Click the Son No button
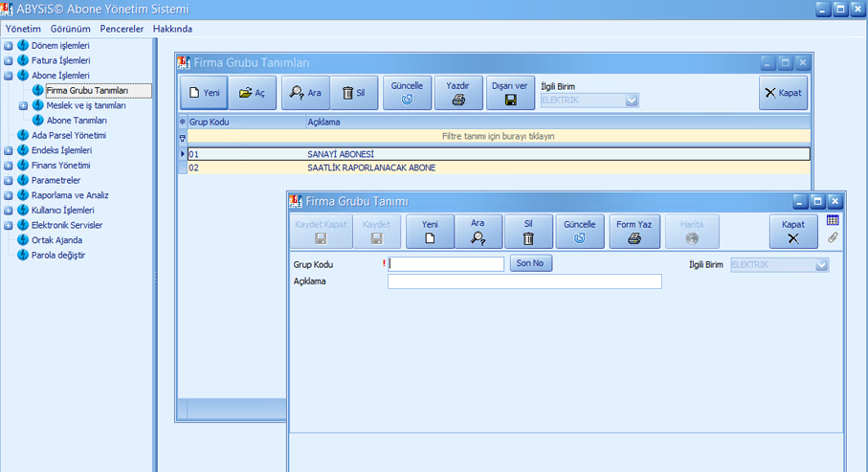868x472 pixels. [530, 263]
